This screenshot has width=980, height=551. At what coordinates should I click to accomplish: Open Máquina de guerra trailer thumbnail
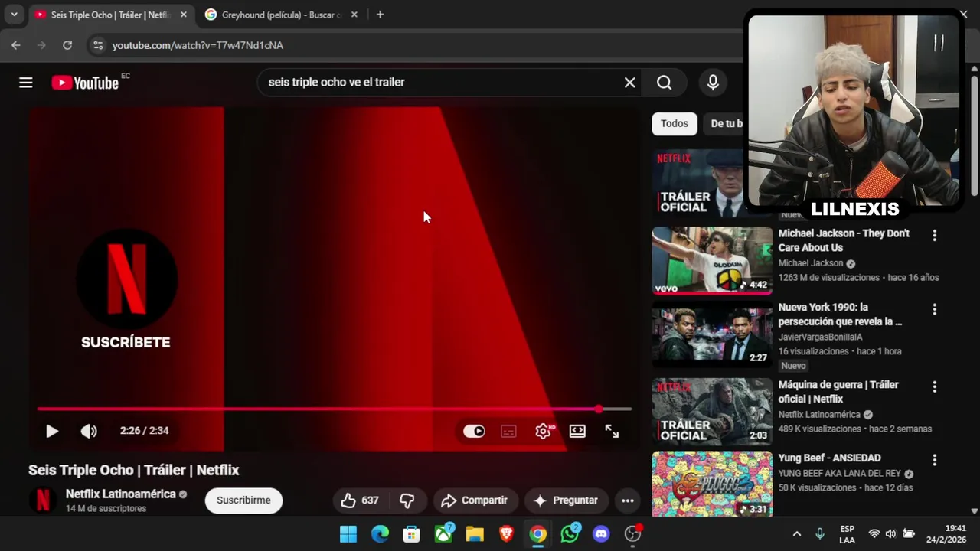tap(712, 411)
